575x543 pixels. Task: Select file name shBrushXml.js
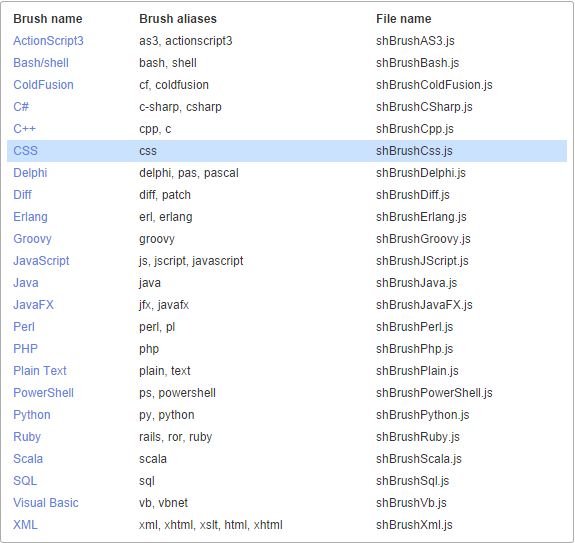point(414,525)
